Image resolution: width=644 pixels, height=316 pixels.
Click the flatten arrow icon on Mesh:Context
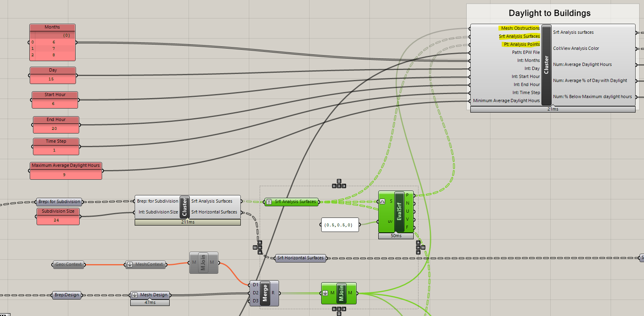pos(129,265)
